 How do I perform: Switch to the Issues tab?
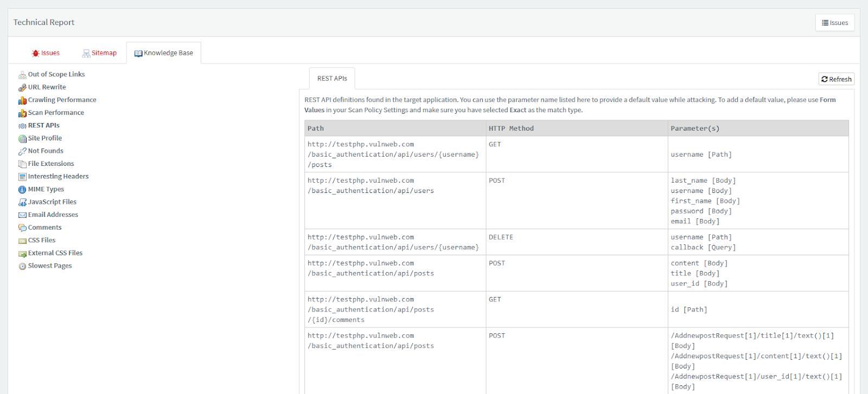(x=46, y=53)
